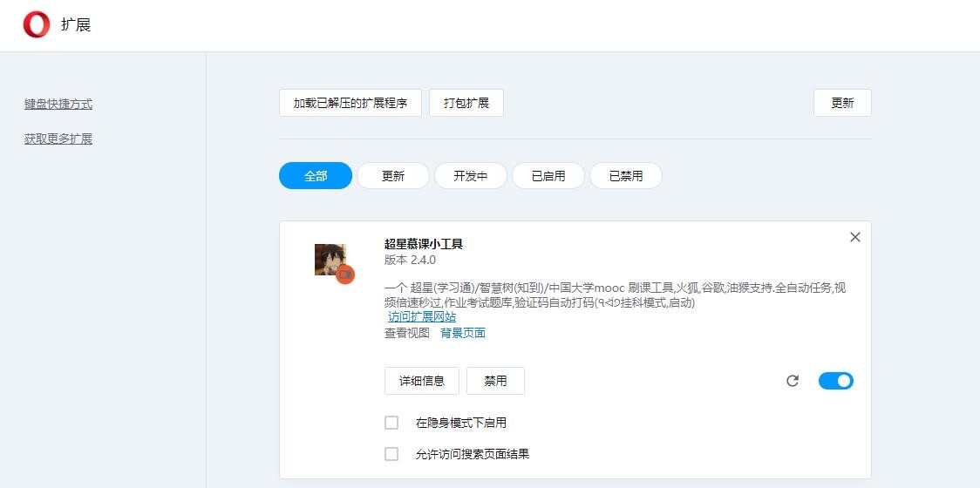Select the 全部 filter tab
This screenshot has width=980, height=488.
click(316, 176)
